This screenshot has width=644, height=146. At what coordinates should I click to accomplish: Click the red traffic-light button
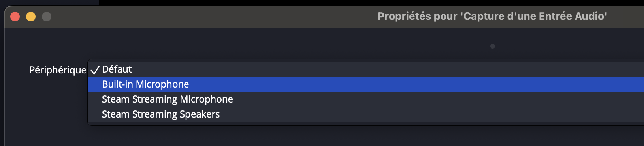tap(15, 17)
